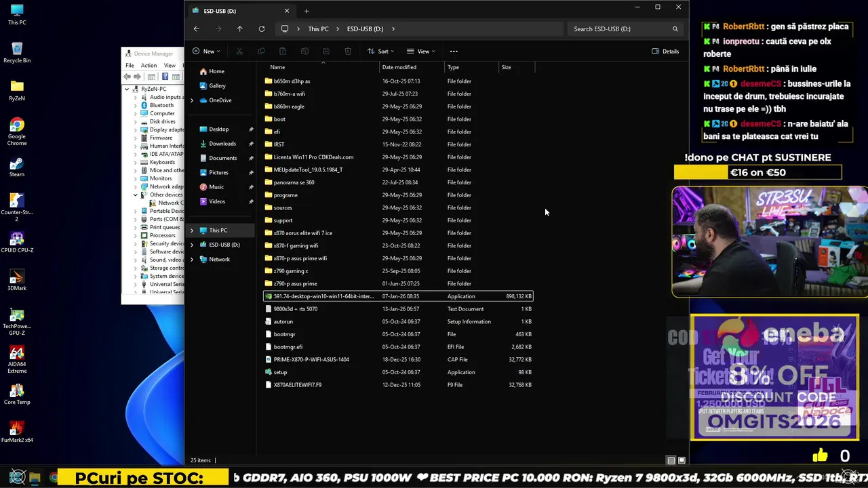This screenshot has width=868, height=488.
Task: Click the Cut scissors icon in toolbar
Action: pyautogui.click(x=239, y=52)
